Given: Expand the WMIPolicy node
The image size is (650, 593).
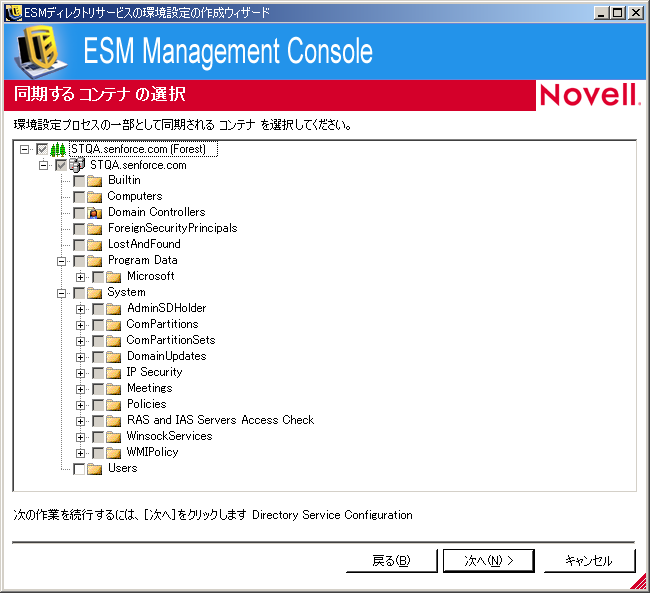Looking at the screenshot, I should [80, 453].
